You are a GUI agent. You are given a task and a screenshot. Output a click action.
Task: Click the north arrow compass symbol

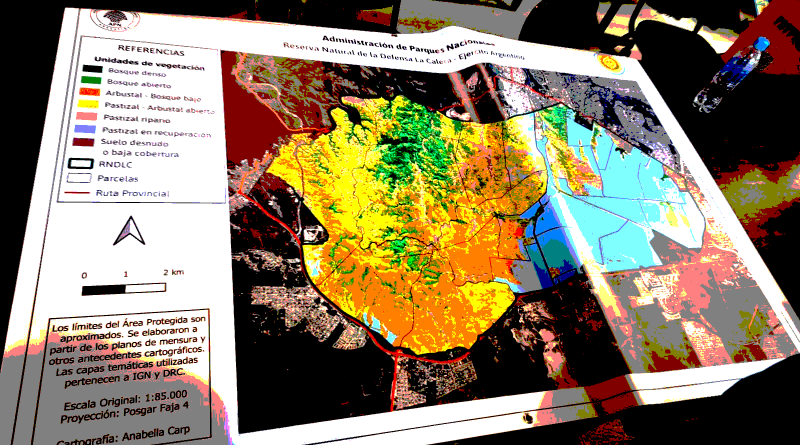[130, 232]
